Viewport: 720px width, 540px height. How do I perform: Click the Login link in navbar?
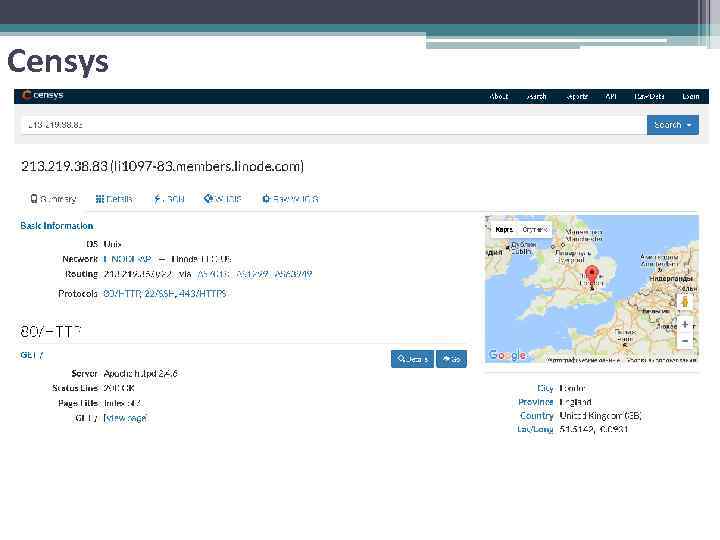pyautogui.click(x=691, y=96)
